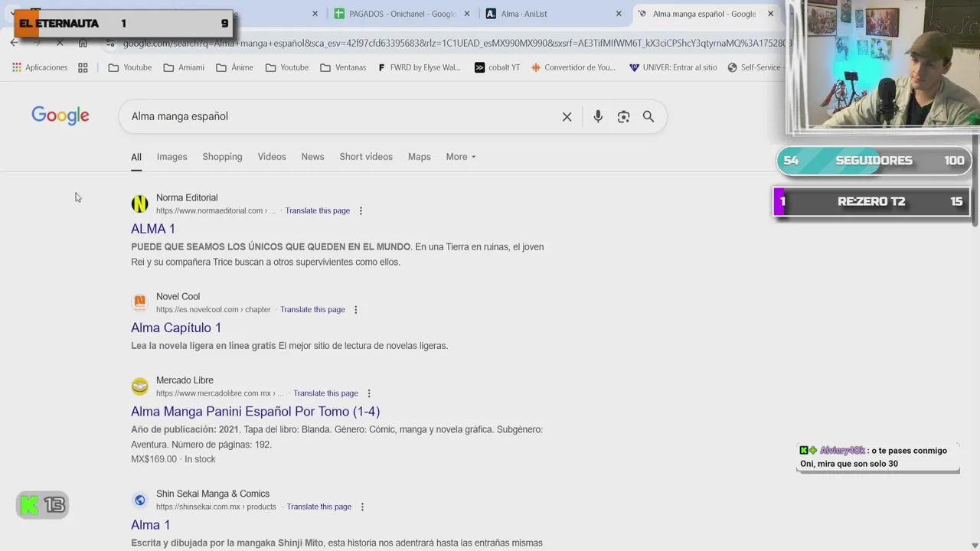Close the PAGADOS - Onichanel tab
Screen dimensions: 980x551
[466, 14]
